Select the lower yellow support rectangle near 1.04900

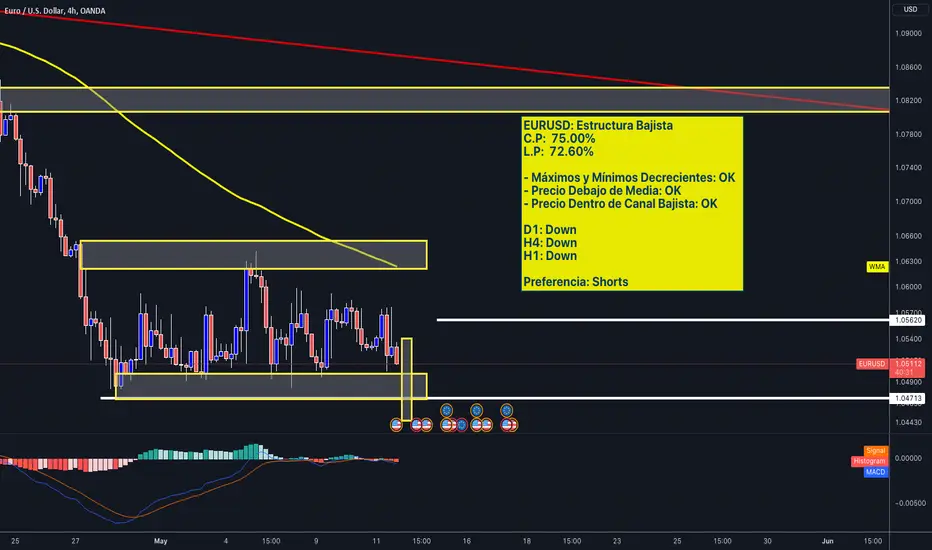tap(271, 386)
